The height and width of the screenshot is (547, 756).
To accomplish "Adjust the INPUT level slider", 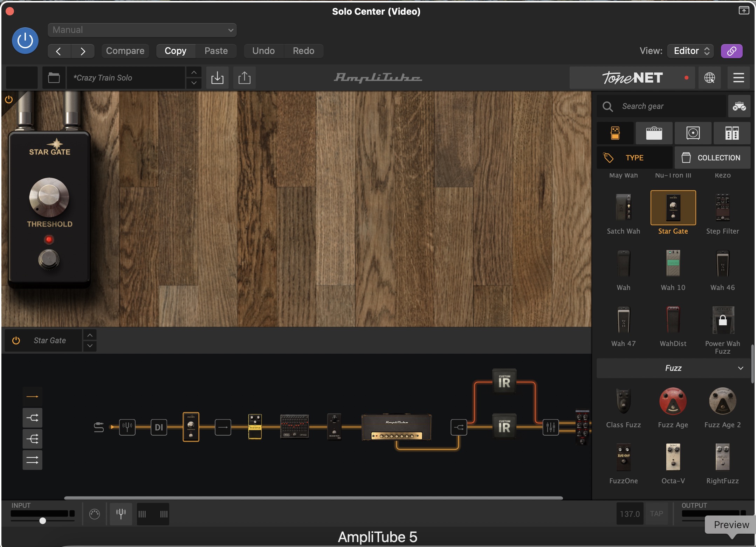I will [43, 521].
